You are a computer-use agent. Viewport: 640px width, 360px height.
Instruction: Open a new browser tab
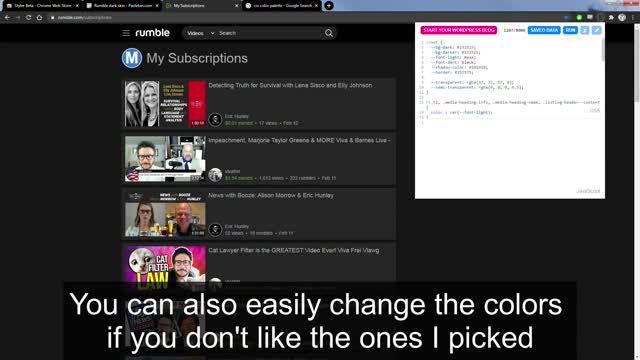(x=329, y=6)
